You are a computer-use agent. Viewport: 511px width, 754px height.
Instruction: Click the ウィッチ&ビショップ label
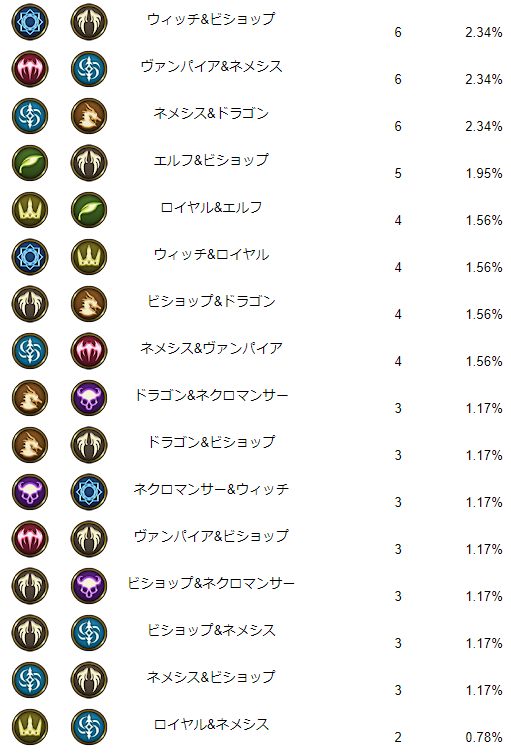[211, 19]
